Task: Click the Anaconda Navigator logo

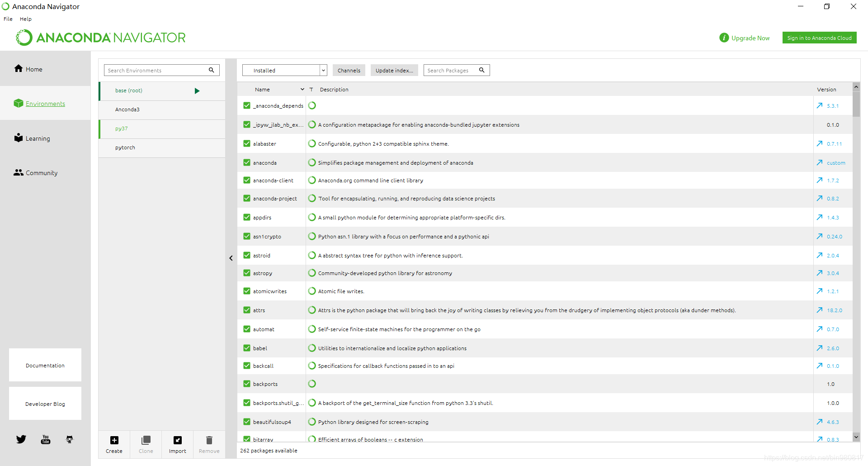Action: click(x=101, y=38)
